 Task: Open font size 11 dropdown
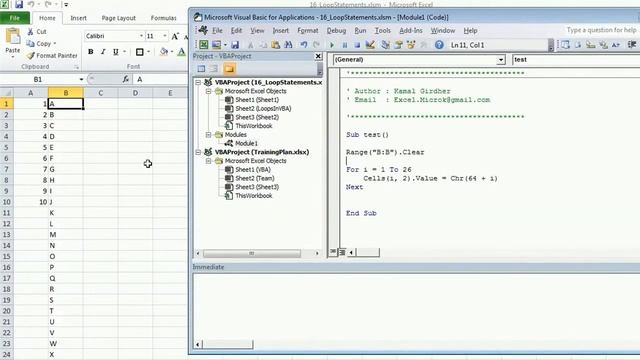point(165,36)
